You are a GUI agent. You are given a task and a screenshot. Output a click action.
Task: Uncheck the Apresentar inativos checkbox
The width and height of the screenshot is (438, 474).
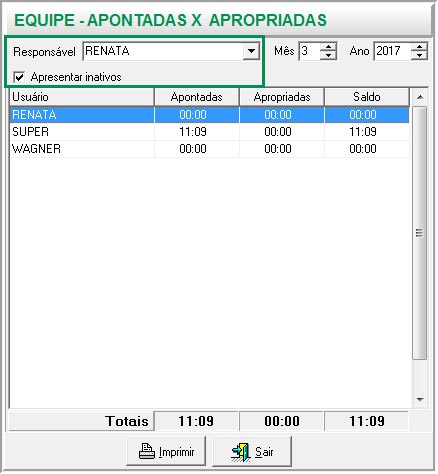click(19, 77)
